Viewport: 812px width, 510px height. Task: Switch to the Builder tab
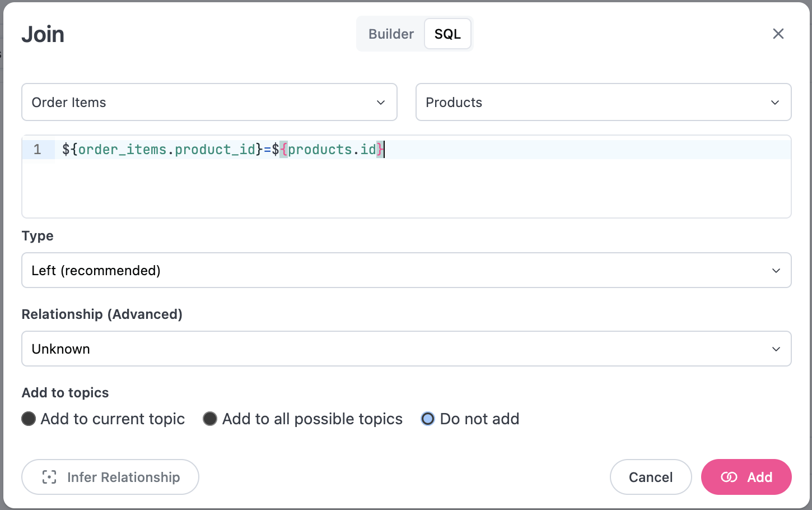point(391,34)
